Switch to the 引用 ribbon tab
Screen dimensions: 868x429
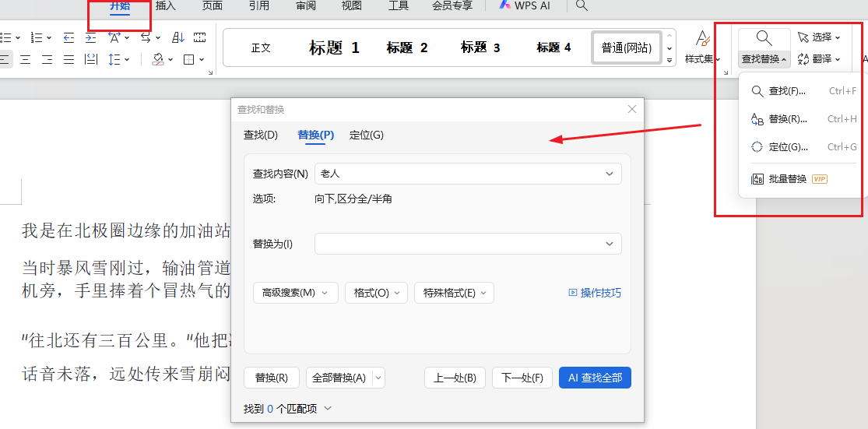coord(259,6)
